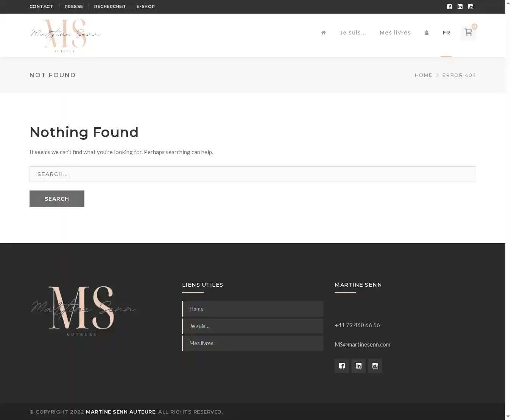Click the Home breadcrumb link
The image size is (511, 420).
point(423,75)
